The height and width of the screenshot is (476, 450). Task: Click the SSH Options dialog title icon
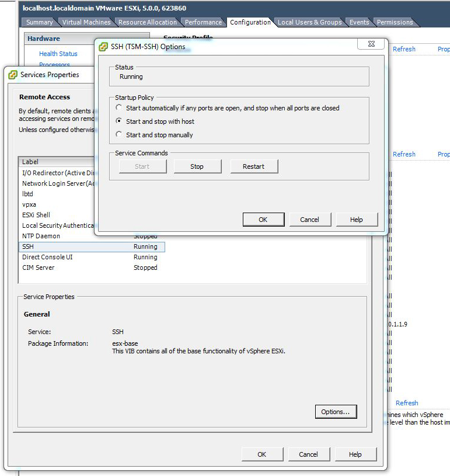103,47
